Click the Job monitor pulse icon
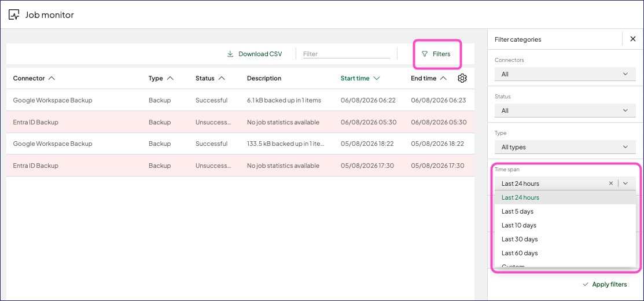Image resolution: width=644 pixels, height=301 pixels. (14, 15)
